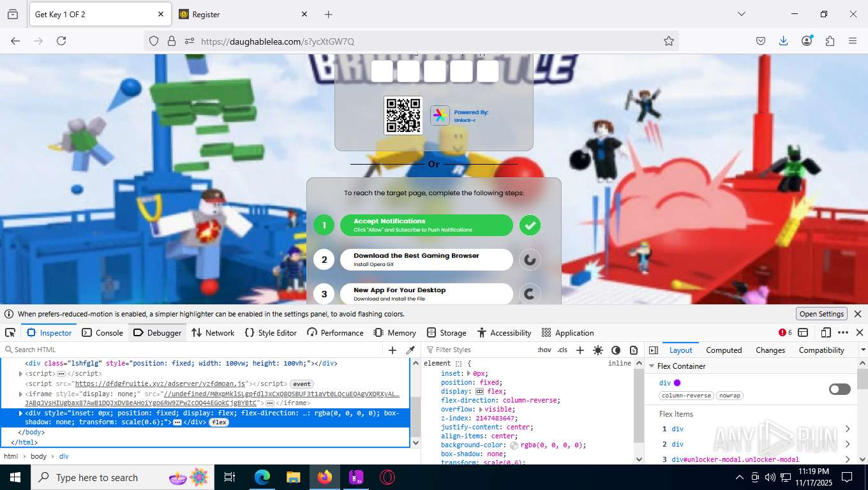This screenshot has width=868, height=490.
Task: Collapse the Flex Container section
Action: pos(652,366)
